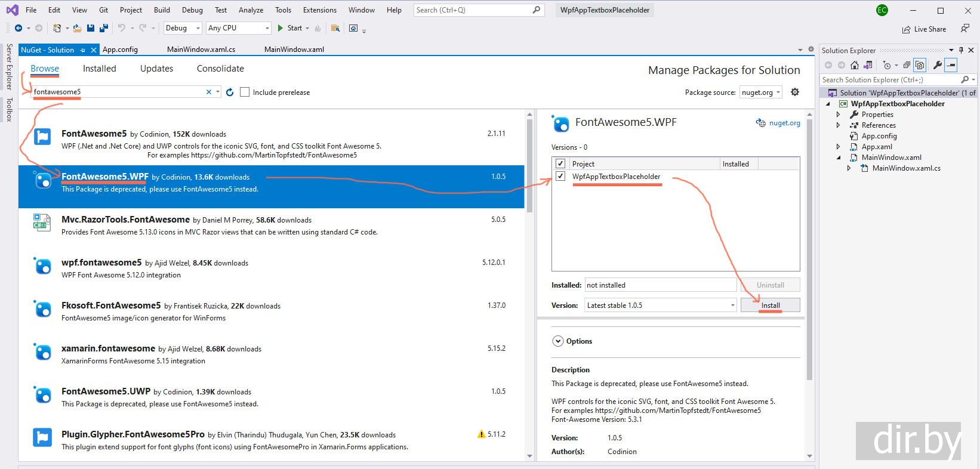Uncheck the WpfAppTextboxPlaceholder project checkbox

[560, 176]
